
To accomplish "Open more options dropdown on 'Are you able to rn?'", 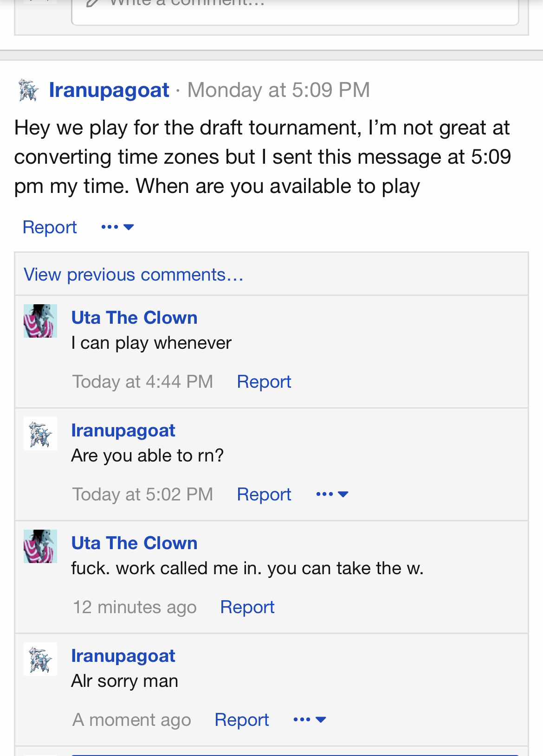I will (332, 494).
